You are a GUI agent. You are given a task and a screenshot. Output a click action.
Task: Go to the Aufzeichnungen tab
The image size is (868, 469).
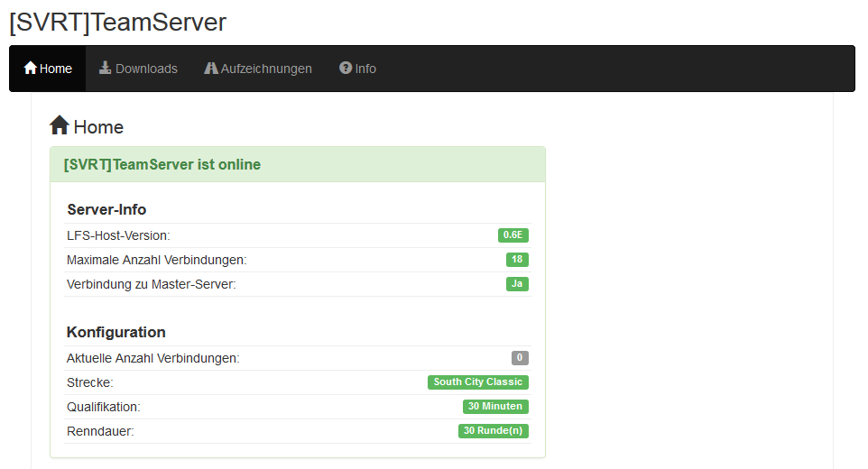pos(258,69)
